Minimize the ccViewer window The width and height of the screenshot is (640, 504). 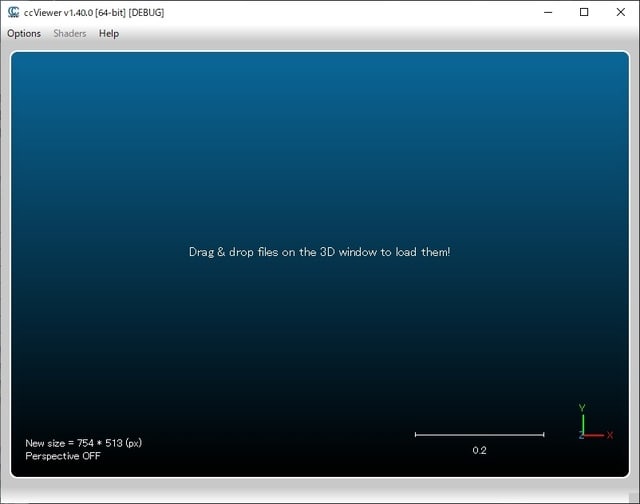[x=548, y=12]
